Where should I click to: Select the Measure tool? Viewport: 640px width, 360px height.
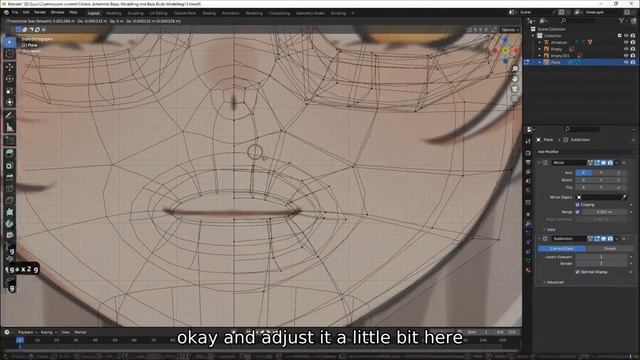coord(9,127)
